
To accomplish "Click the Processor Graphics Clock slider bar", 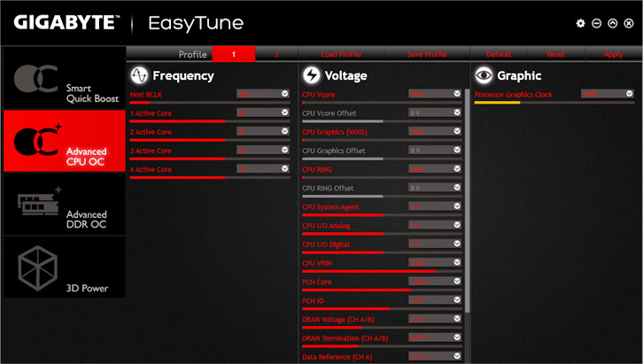I will pyautogui.click(x=554, y=103).
